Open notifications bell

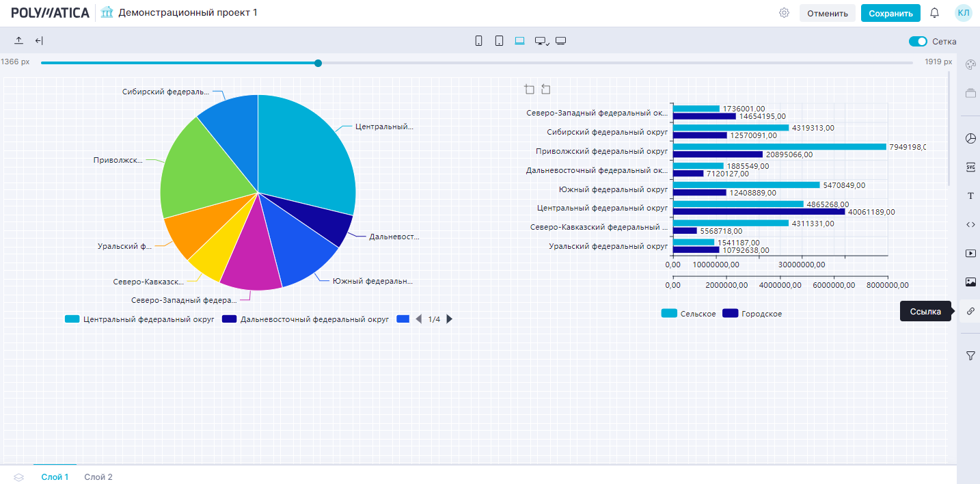pos(935,13)
